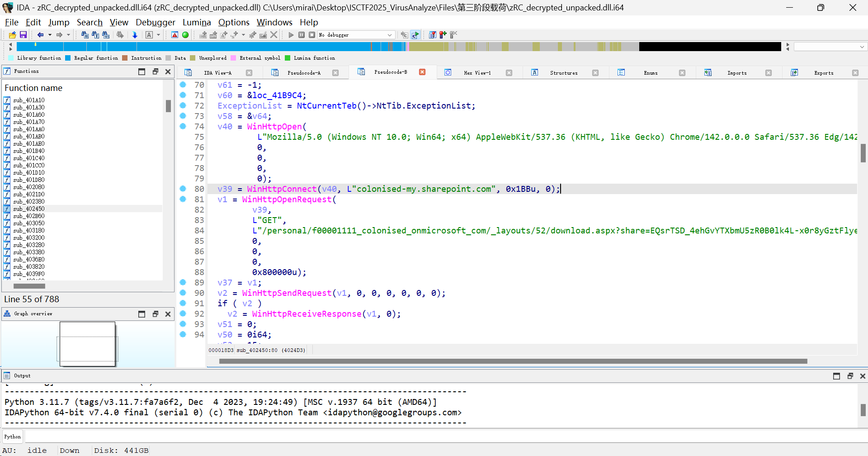Image resolution: width=868 pixels, height=456 pixels.
Task: Click the first binoculars search icon
Action: click(x=85, y=35)
